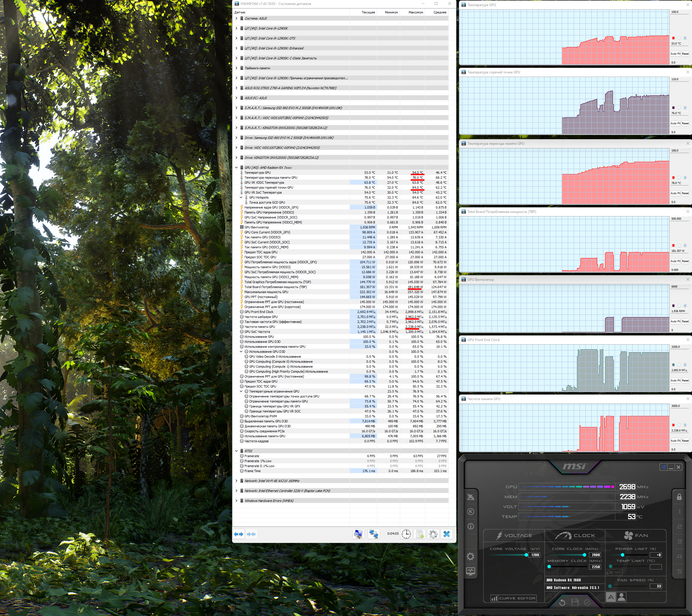Open HWiNFO sensor settings gear icon
Screen dimensions: 692x616
click(x=433, y=534)
